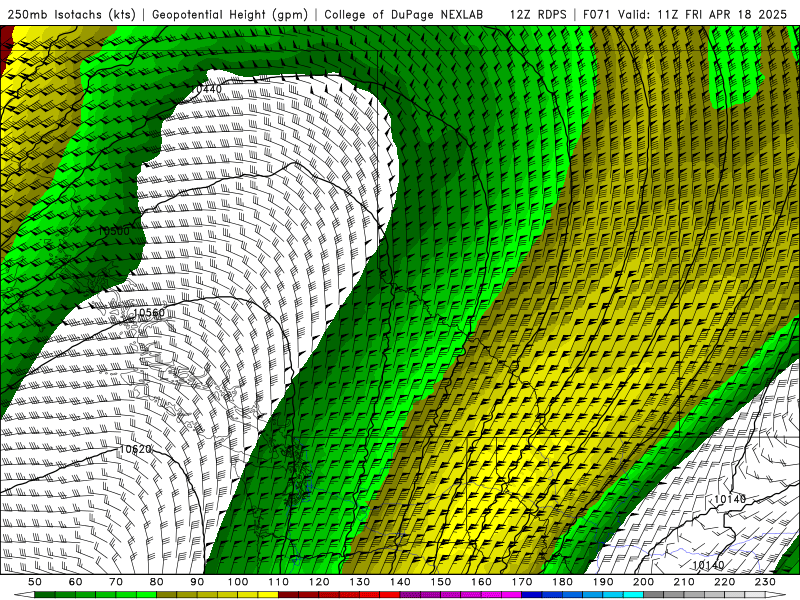Viewport: 800px width, 600px height.
Task: Select the 10560 height contour label
Action: point(149,313)
